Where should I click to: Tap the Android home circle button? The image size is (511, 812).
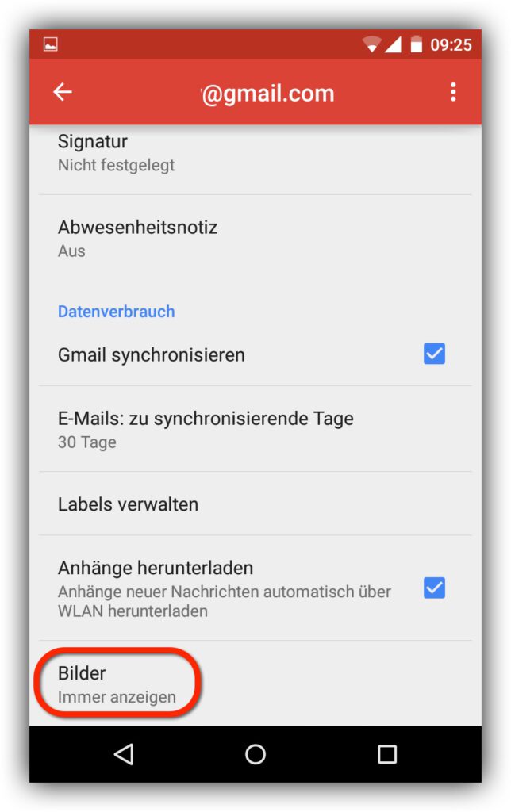pos(255,754)
